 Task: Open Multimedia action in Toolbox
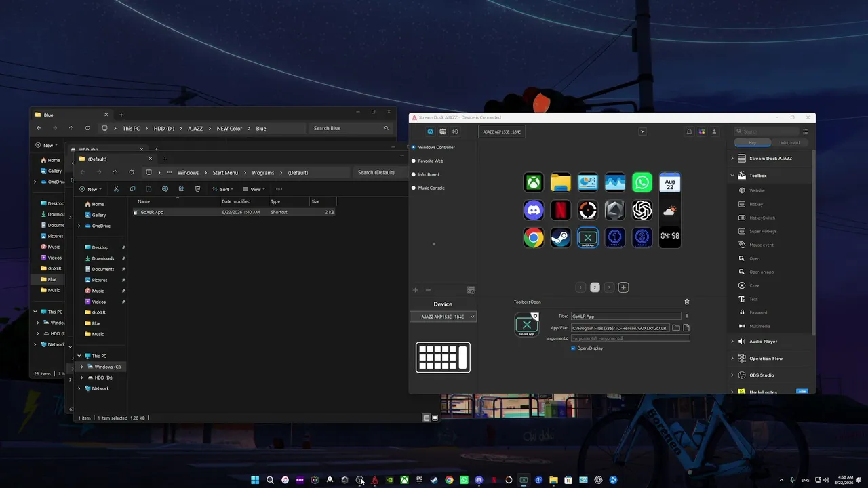pos(759,326)
